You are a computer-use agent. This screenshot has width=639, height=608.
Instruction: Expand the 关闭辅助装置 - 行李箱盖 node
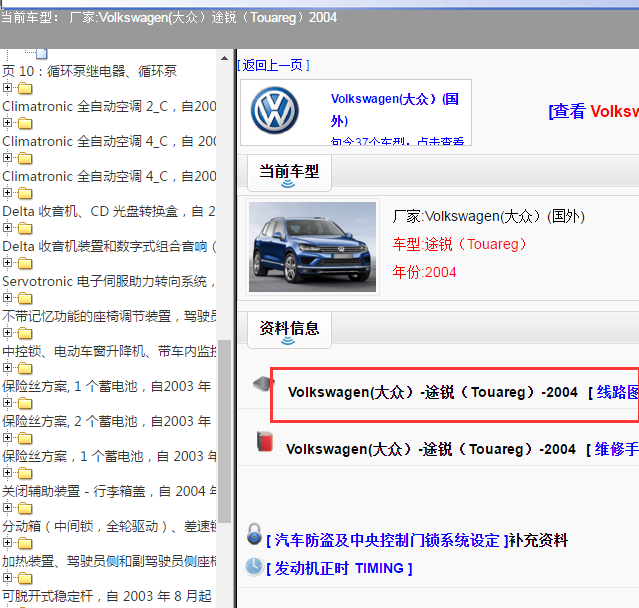point(7,473)
